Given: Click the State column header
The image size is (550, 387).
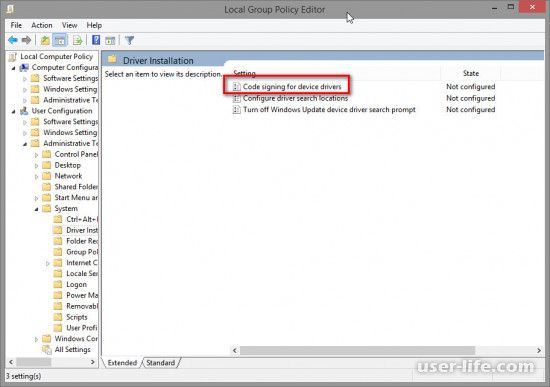Looking at the screenshot, I should [x=470, y=73].
